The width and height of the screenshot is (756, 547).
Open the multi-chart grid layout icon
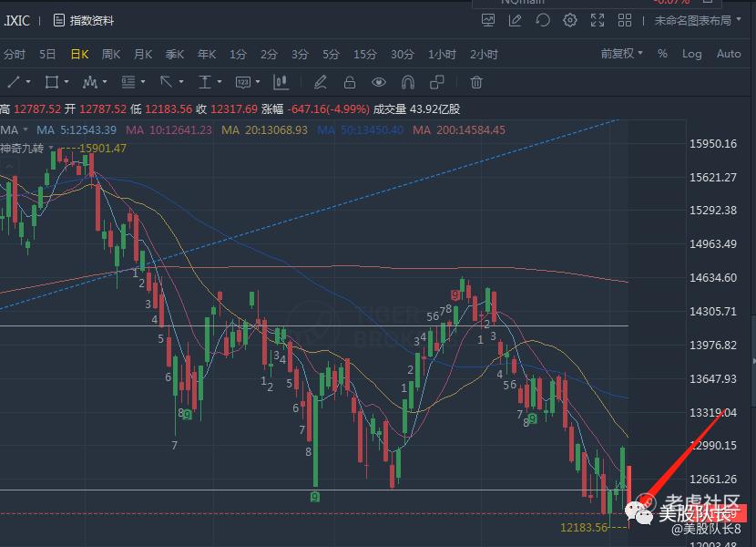coord(625,20)
